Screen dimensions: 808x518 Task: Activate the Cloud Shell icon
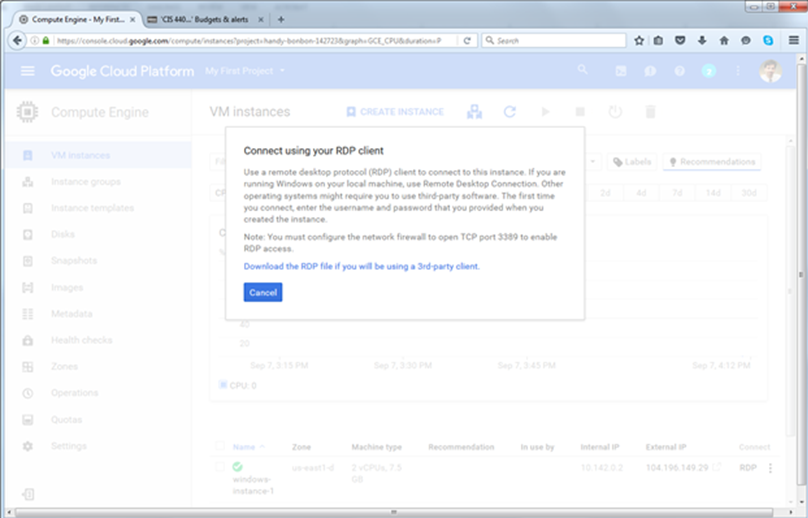[621, 71]
